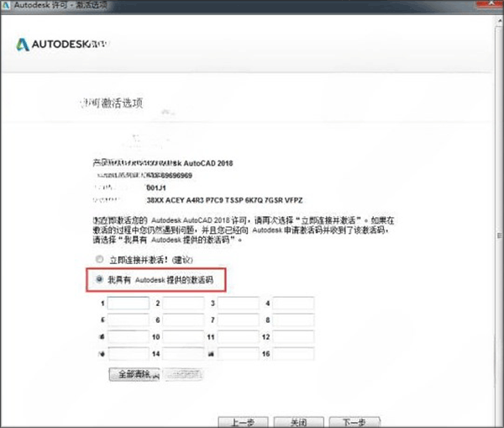Click serial number ending '69696969'

176,176
